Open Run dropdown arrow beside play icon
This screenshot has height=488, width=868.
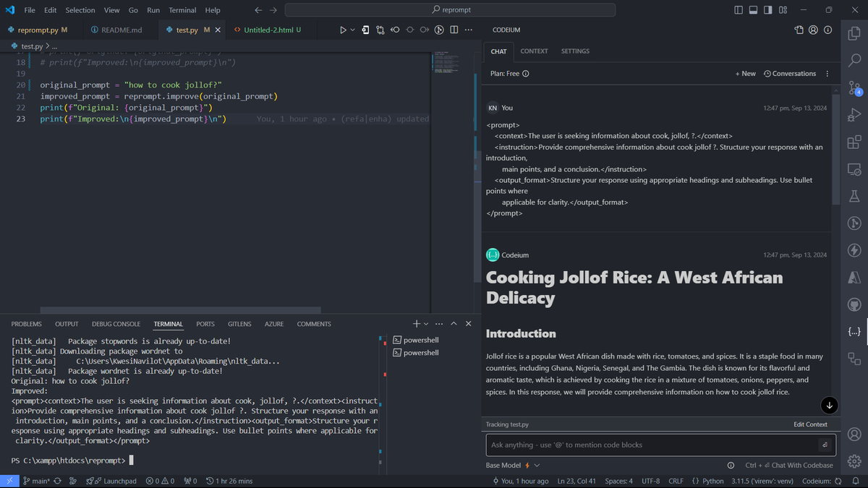[x=352, y=30]
